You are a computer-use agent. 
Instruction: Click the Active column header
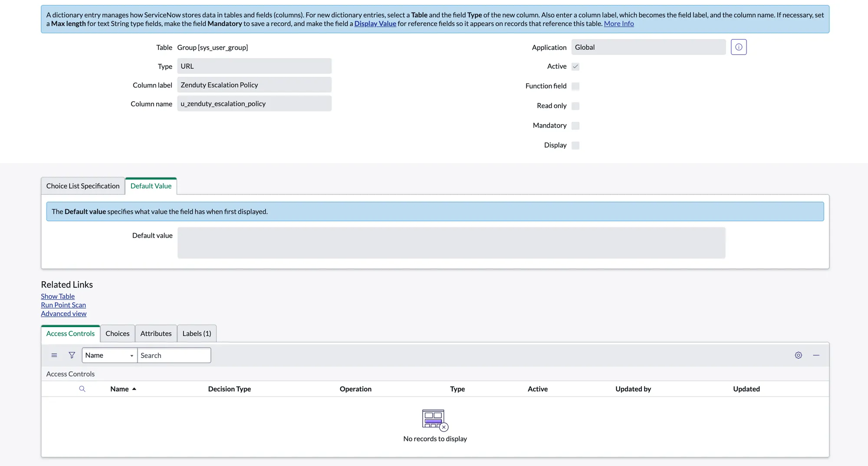[538, 389]
